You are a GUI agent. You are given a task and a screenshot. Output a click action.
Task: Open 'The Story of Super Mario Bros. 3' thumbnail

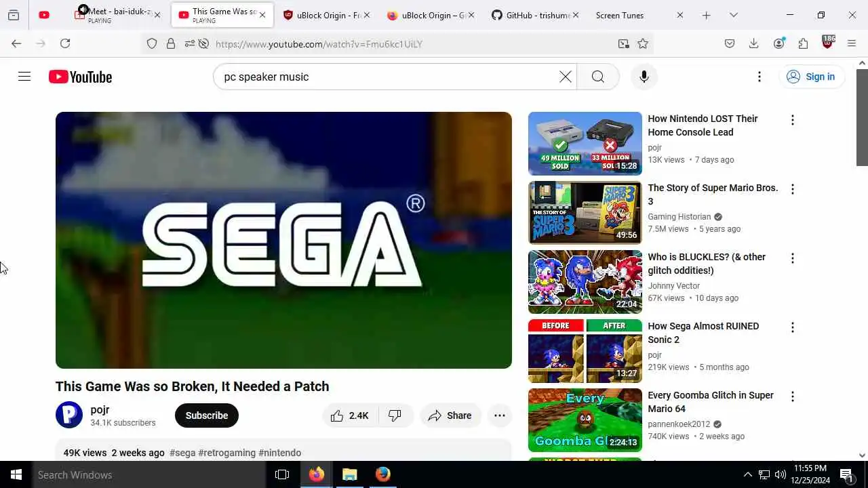(x=585, y=213)
